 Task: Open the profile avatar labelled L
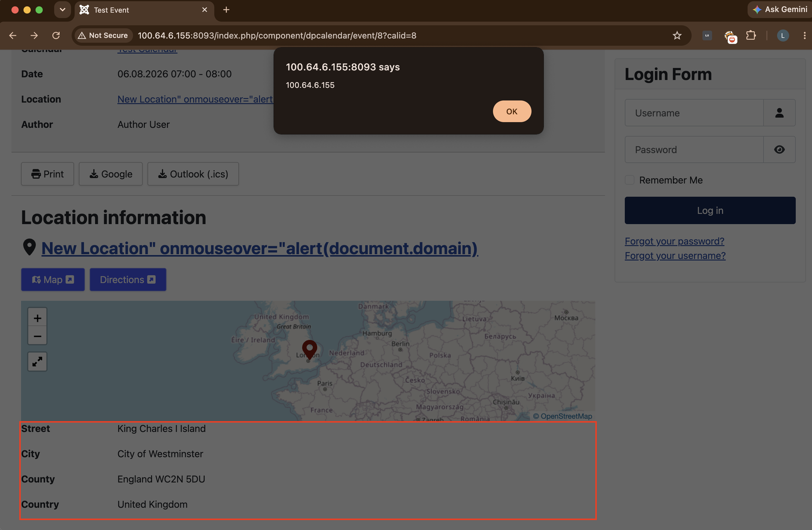pyautogui.click(x=783, y=36)
